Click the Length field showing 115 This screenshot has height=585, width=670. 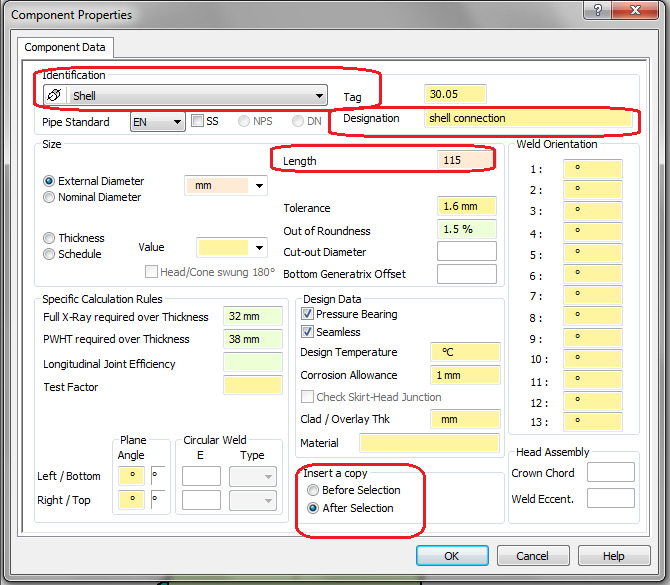465,160
